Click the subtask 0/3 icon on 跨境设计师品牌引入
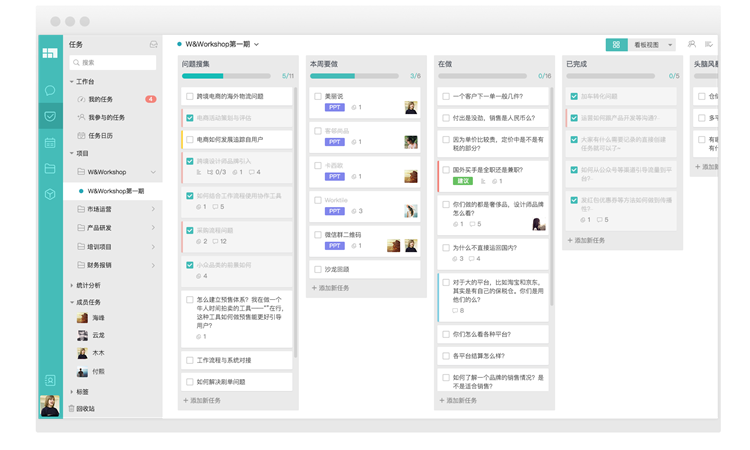This screenshot has height=450, width=750. pos(210,172)
